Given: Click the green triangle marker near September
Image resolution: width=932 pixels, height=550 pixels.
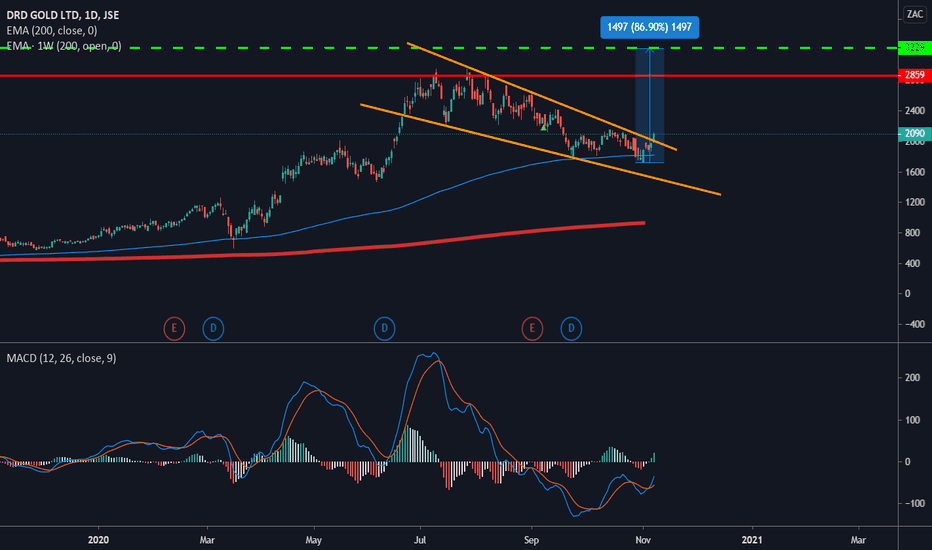Looking at the screenshot, I should (x=543, y=127).
